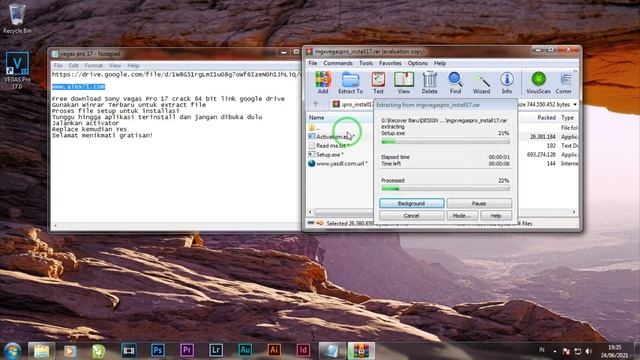Open the WinRAR address bar dropdown arrow

pos(575,104)
